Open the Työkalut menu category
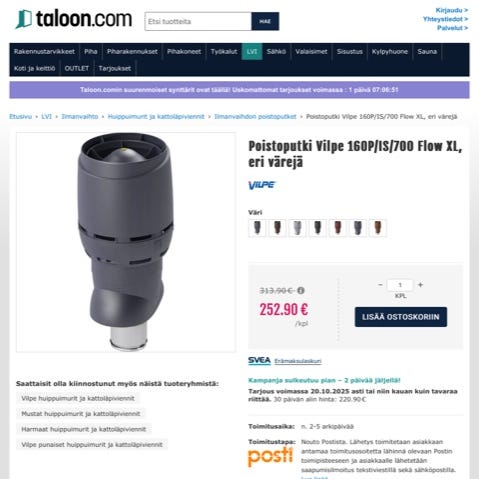Viewport: 479px width, 479px height. [224, 52]
